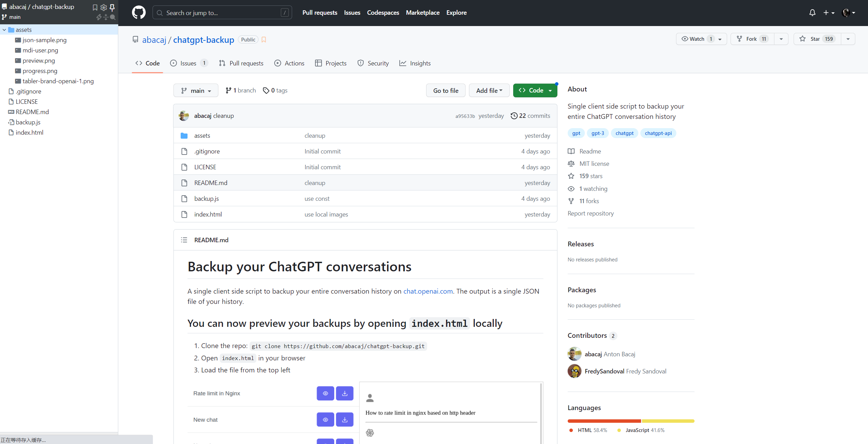Switch to the Security repository tab
The height and width of the screenshot is (444, 868).
[x=373, y=63]
